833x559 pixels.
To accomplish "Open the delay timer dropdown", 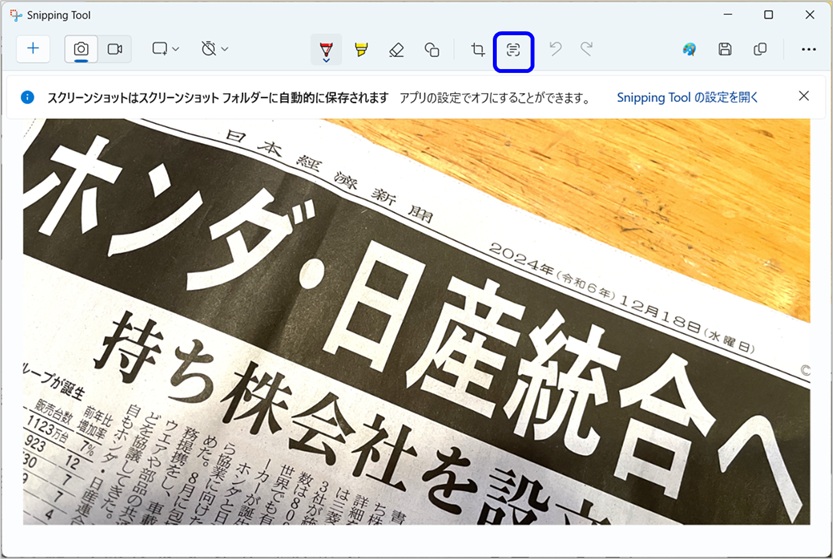I will pos(215,49).
